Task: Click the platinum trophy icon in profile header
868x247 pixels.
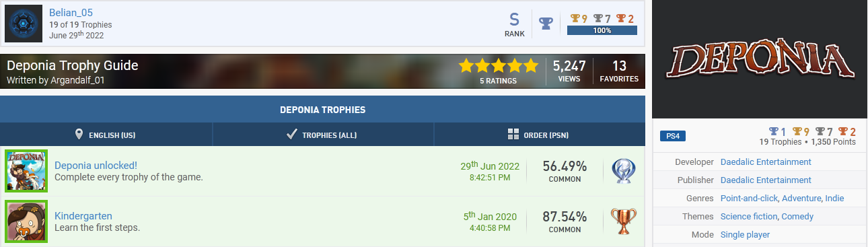Action: (546, 24)
